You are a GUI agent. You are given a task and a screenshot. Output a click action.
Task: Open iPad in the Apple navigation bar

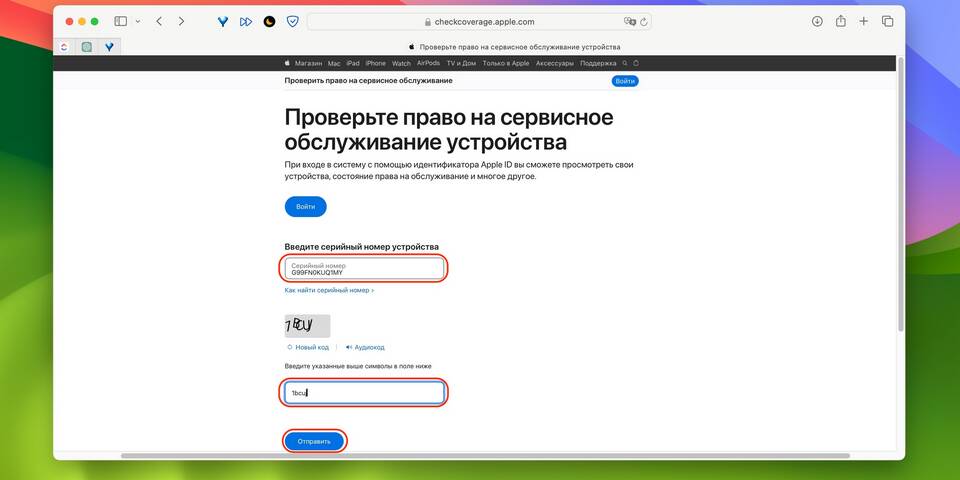(353, 63)
